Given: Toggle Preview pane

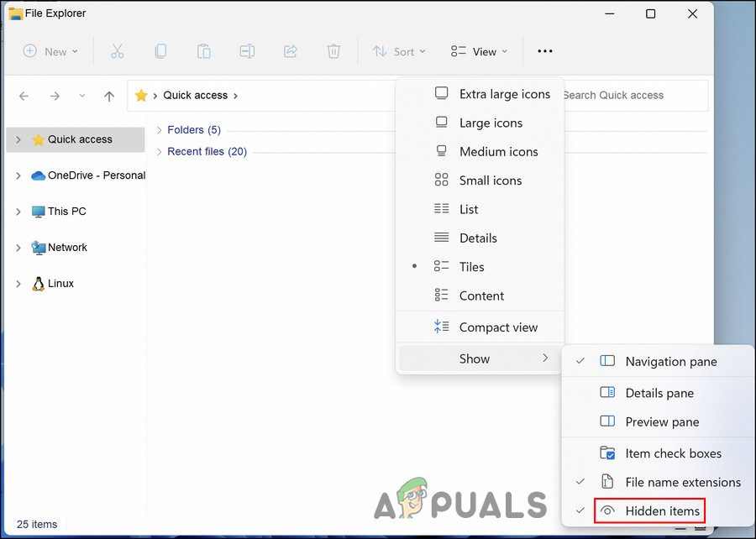Looking at the screenshot, I should [x=658, y=422].
